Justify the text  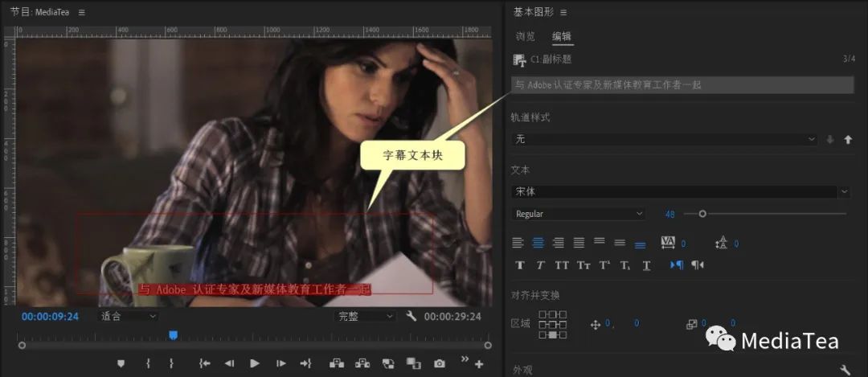click(x=579, y=243)
